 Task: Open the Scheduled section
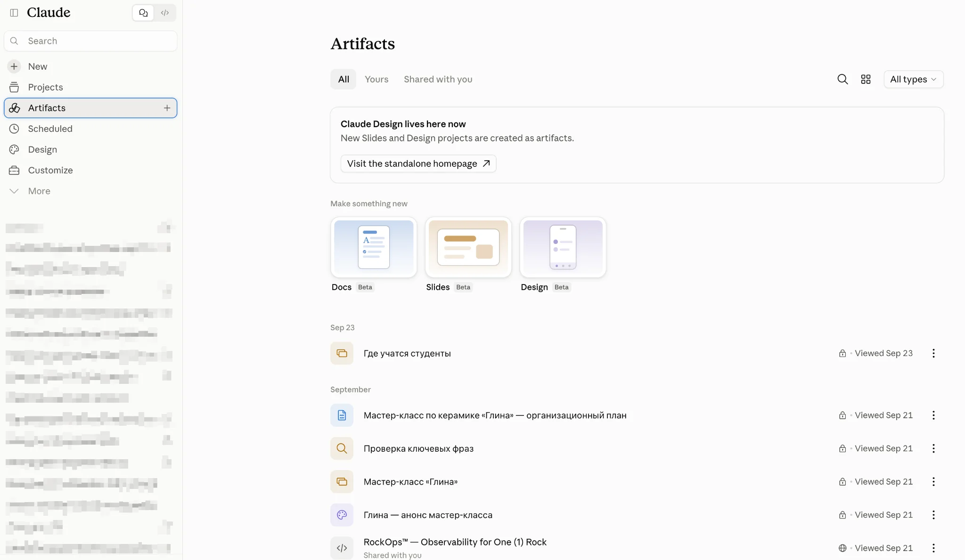point(90,129)
